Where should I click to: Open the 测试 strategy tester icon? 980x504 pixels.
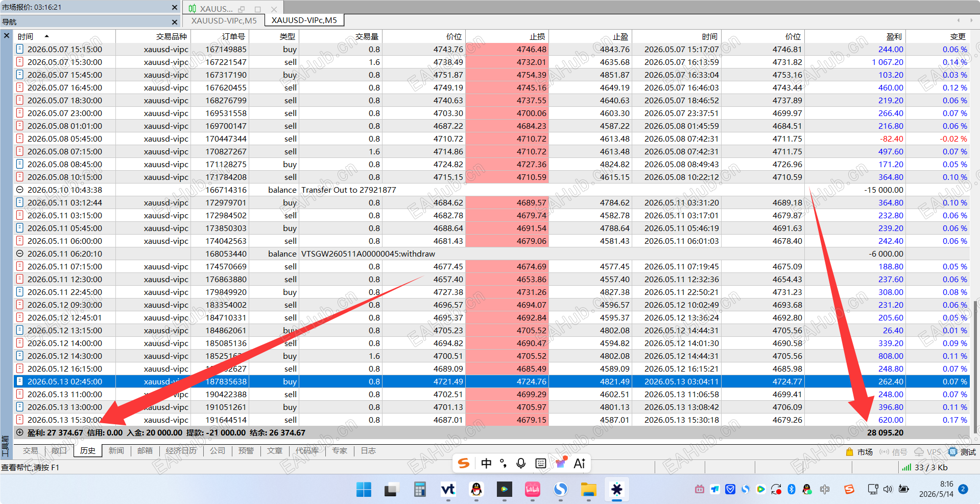pyautogui.click(x=952, y=452)
